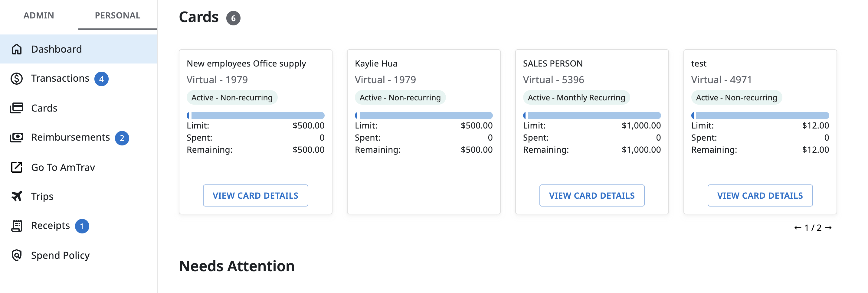Click the Go To AmTrav external link icon

(x=17, y=167)
